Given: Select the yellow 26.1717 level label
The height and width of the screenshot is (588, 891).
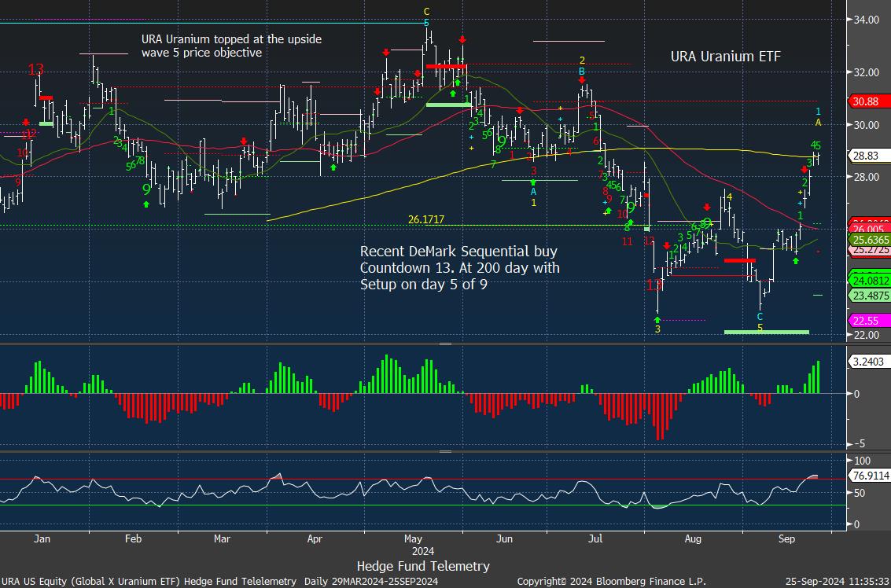Looking at the screenshot, I should coord(426,219).
